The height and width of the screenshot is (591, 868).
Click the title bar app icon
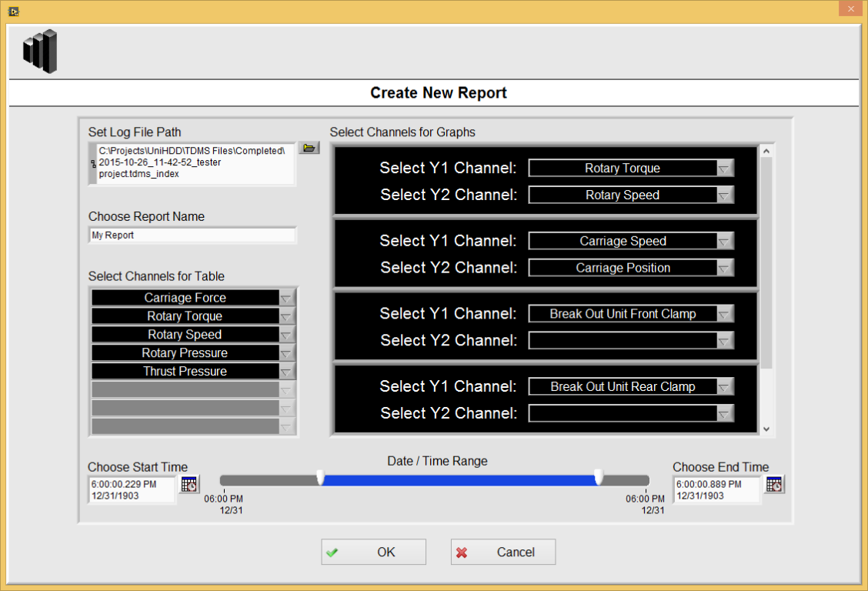(x=14, y=11)
